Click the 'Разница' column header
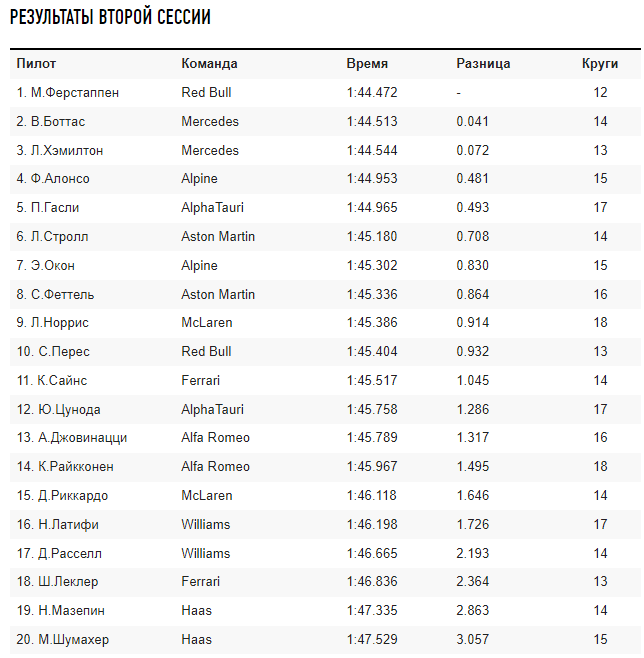 point(483,64)
